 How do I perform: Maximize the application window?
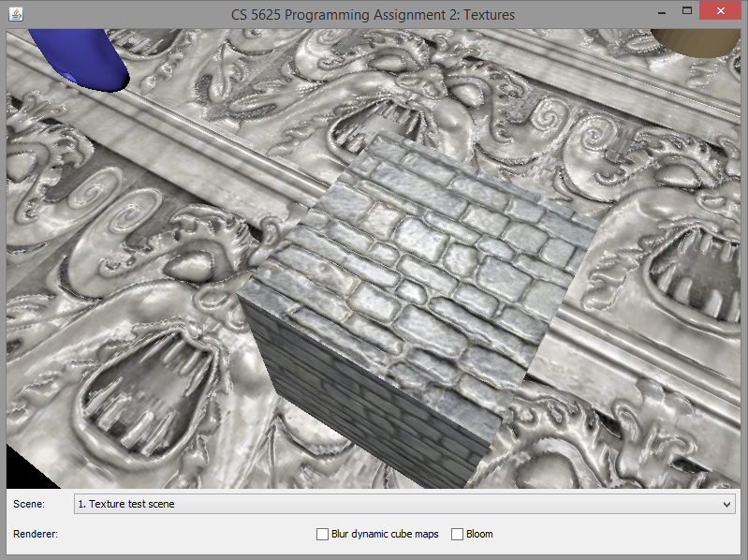pos(687,11)
